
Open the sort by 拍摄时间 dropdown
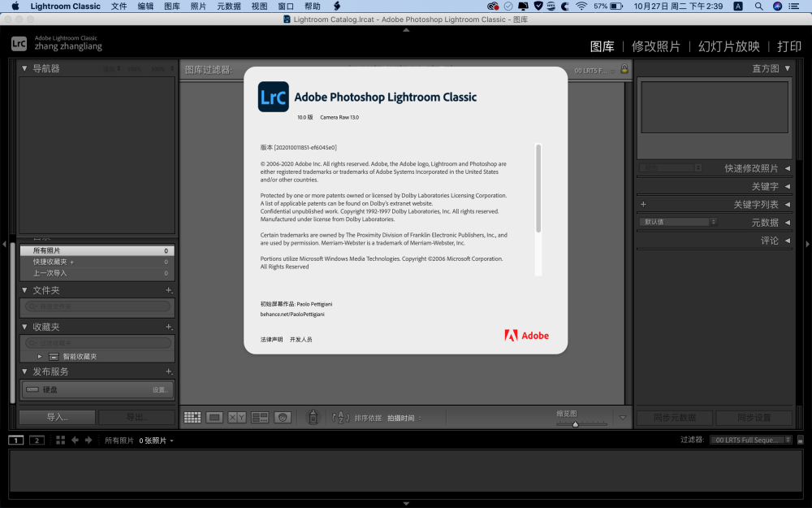coord(404,418)
